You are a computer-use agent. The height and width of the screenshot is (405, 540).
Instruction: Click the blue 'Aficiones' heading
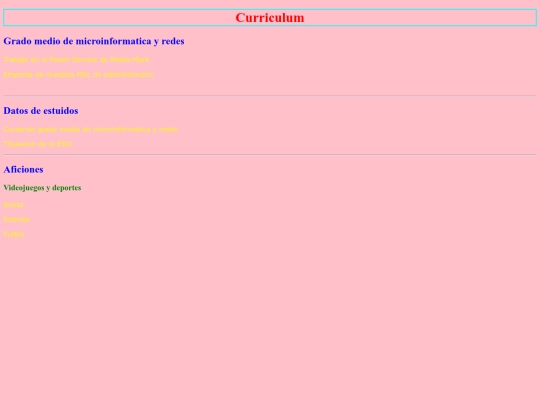pyautogui.click(x=23, y=169)
